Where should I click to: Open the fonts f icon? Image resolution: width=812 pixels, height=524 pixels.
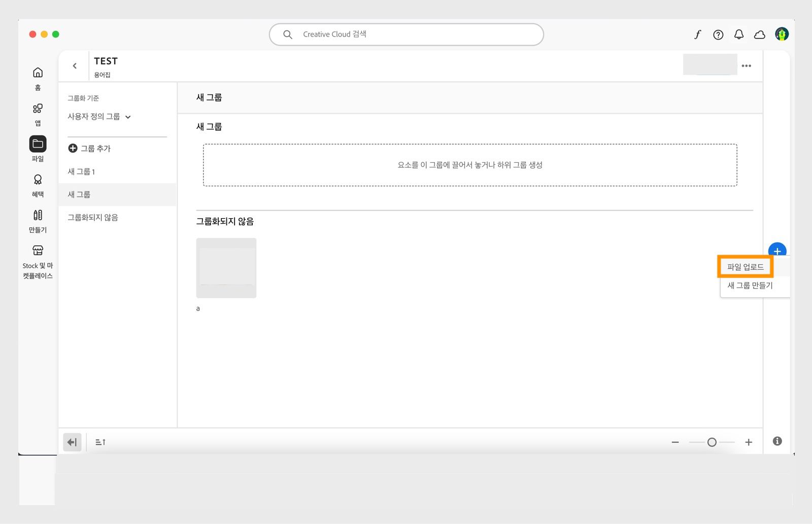[698, 34]
